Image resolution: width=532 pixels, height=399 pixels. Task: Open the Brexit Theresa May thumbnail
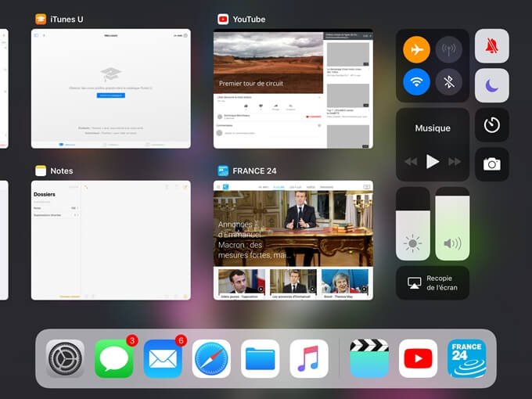tap(345, 282)
